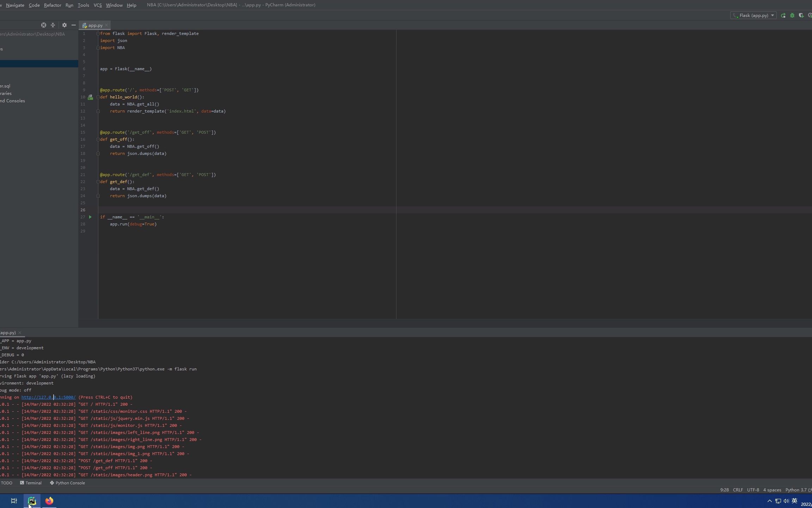The width and height of the screenshot is (812, 508).
Task: Click the Rerun Flask app icon
Action: point(783,16)
